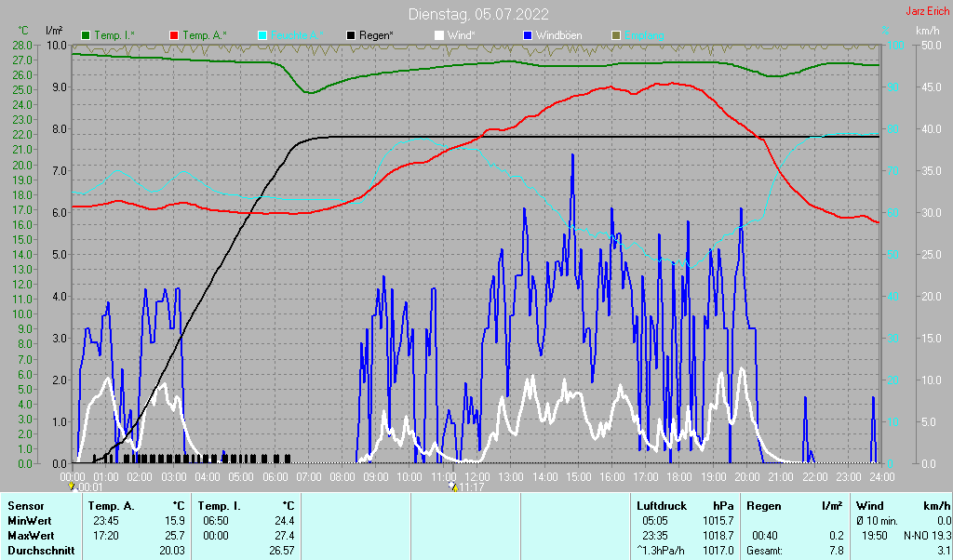The width and height of the screenshot is (953, 560).
Task: Click the 'Temp. A.' table column header
Action: point(112,506)
